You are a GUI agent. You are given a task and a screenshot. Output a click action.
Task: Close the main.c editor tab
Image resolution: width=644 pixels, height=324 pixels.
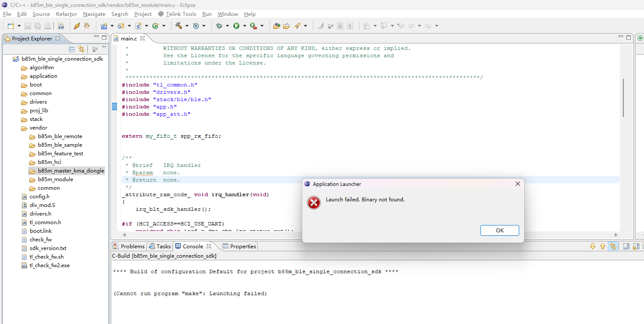point(142,38)
